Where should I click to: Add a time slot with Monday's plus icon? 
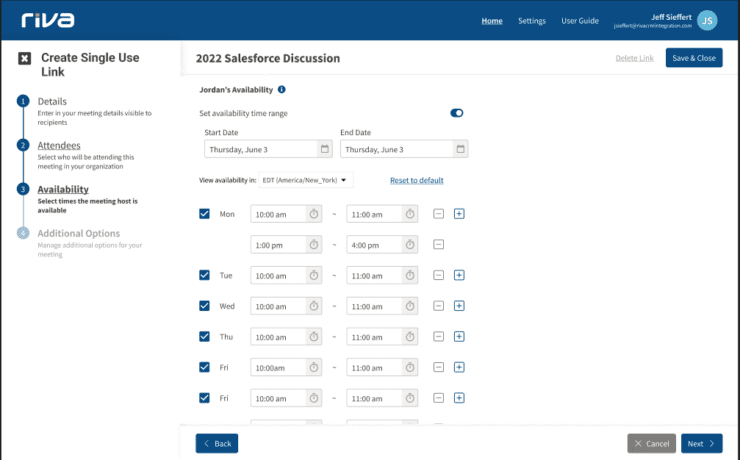click(x=459, y=214)
